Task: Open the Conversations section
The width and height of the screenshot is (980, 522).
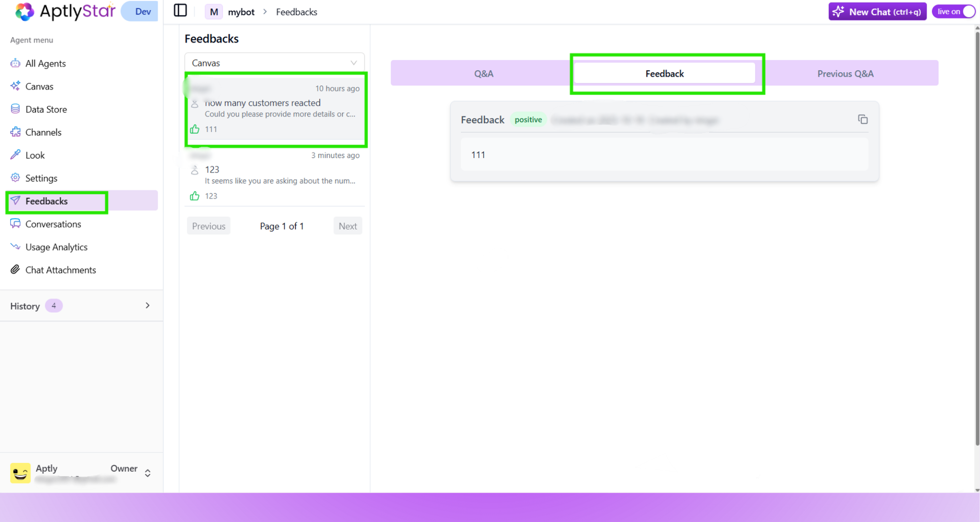Action: (x=53, y=224)
